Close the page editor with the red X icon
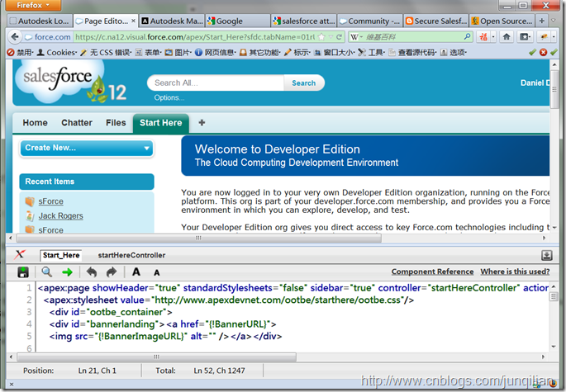Screen dimensions: 566x392 point(20,255)
